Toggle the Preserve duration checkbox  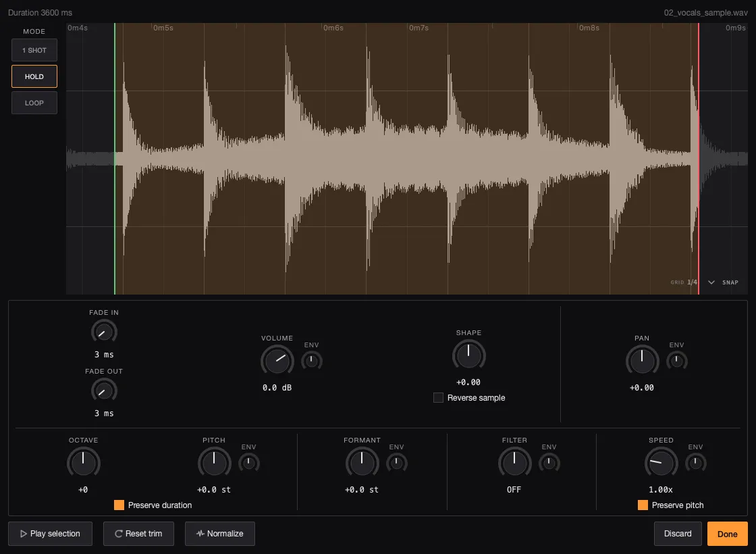[x=119, y=505]
